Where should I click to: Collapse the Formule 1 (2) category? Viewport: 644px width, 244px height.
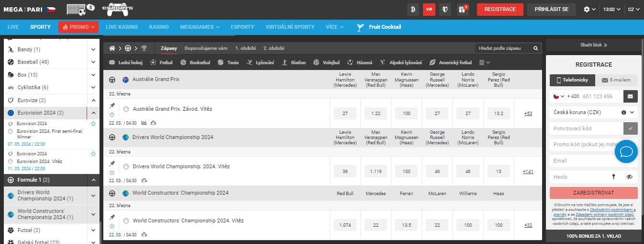[93, 180]
